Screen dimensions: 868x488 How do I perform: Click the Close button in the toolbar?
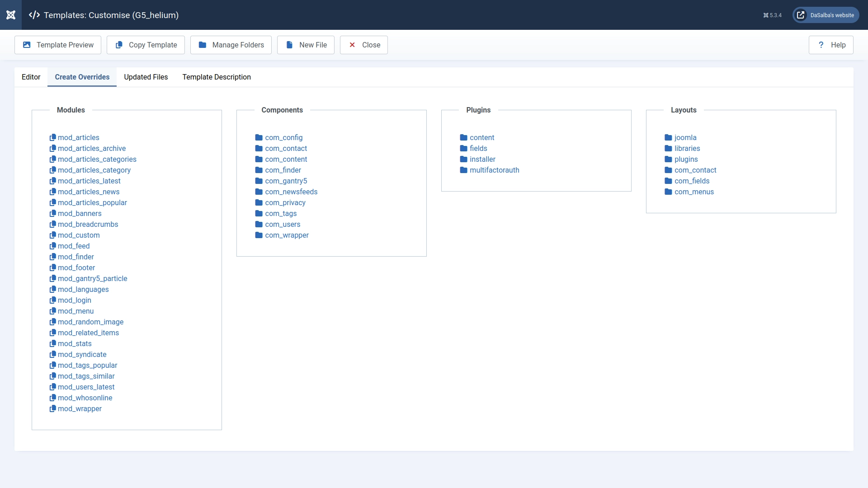(x=363, y=45)
